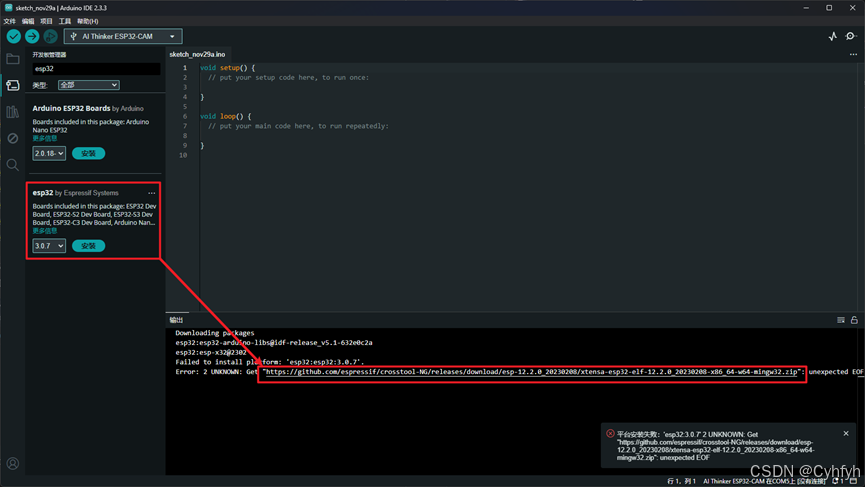Click 'esp32' package title by Espressif
Screen dimensions: 865x487
coord(43,193)
